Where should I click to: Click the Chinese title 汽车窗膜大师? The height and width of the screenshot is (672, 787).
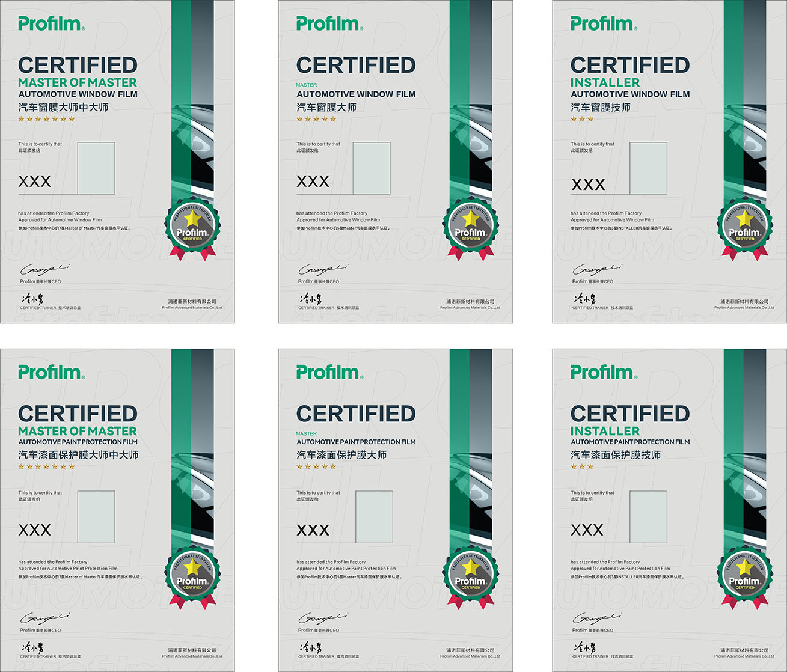(x=326, y=107)
